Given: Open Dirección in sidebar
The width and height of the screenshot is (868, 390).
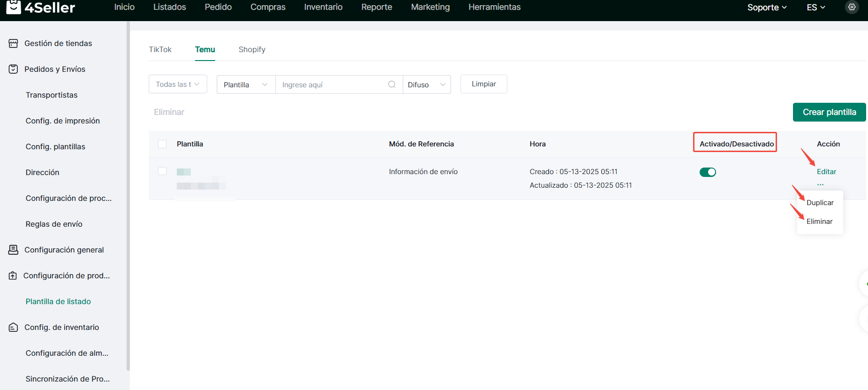Looking at the screenshot, I should click(42, 172).
